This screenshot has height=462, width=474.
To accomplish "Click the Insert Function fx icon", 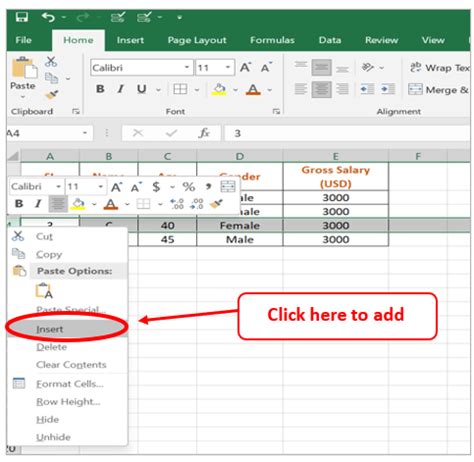I will tap(204, 133).
